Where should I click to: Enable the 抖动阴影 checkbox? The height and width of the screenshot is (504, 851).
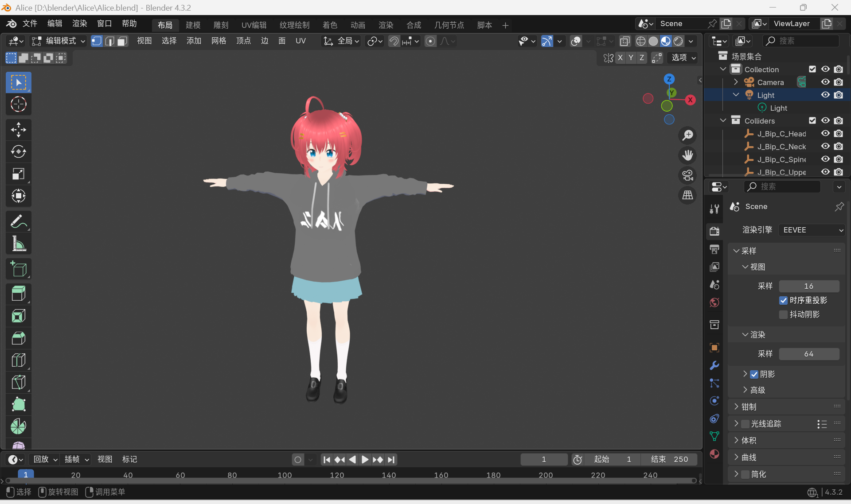tap(783, 314)
